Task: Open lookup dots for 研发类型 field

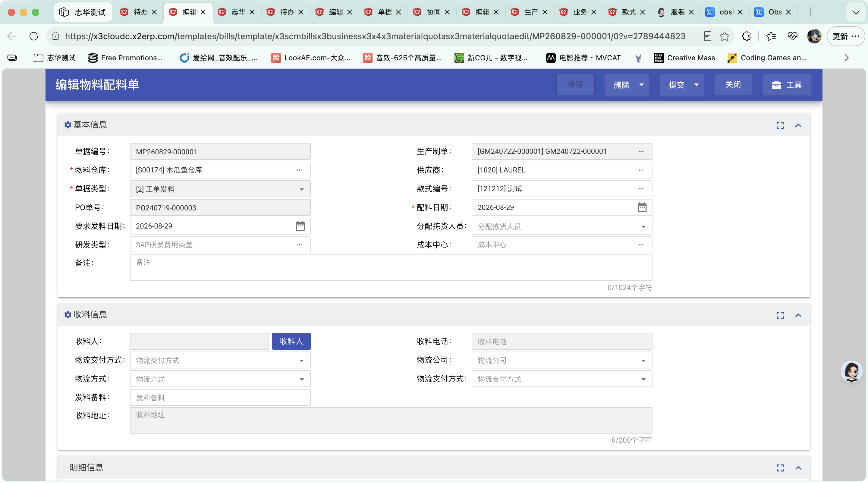Action: coord(299,245)
